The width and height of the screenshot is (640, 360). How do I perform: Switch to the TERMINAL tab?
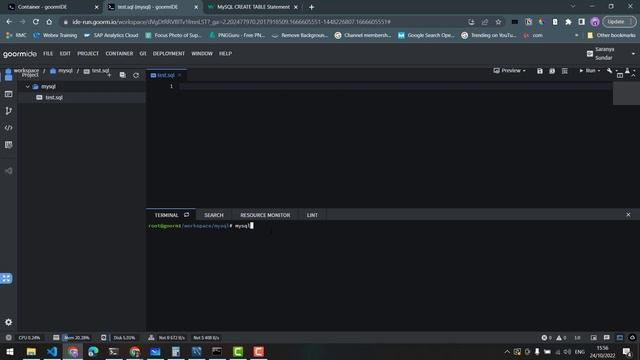click(166, 215)
